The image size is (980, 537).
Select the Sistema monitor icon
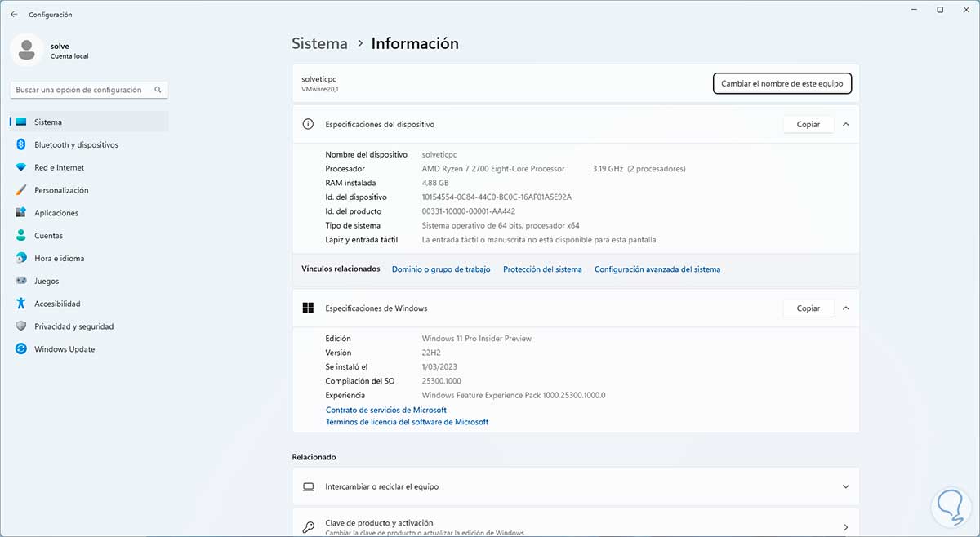pos(21,122)
